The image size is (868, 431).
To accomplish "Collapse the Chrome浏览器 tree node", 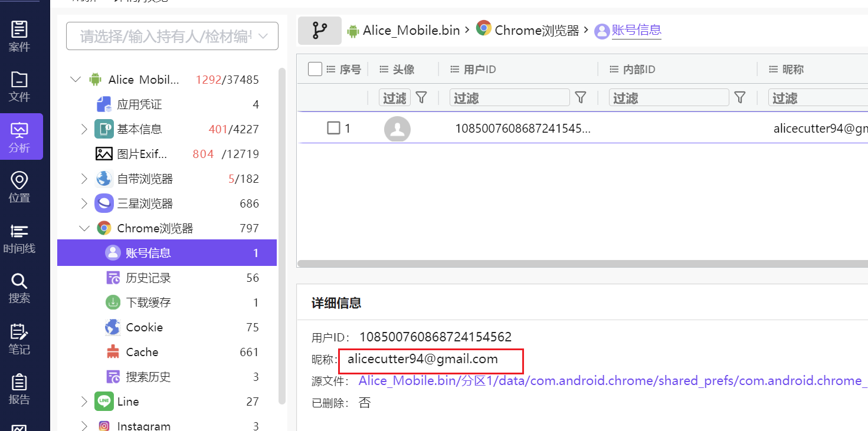I will pos(84,228).
